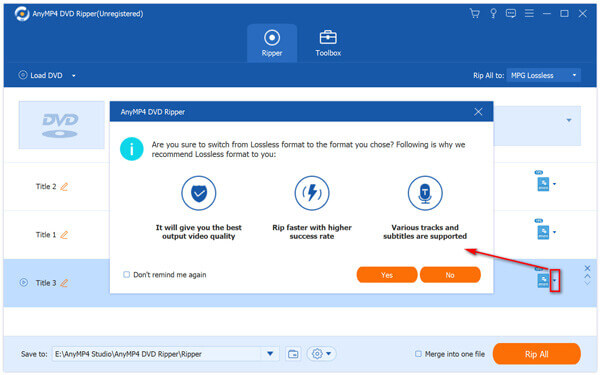Open the settings gear dropdown
Viewport: 600px width, 375px height.
point(321,354)
